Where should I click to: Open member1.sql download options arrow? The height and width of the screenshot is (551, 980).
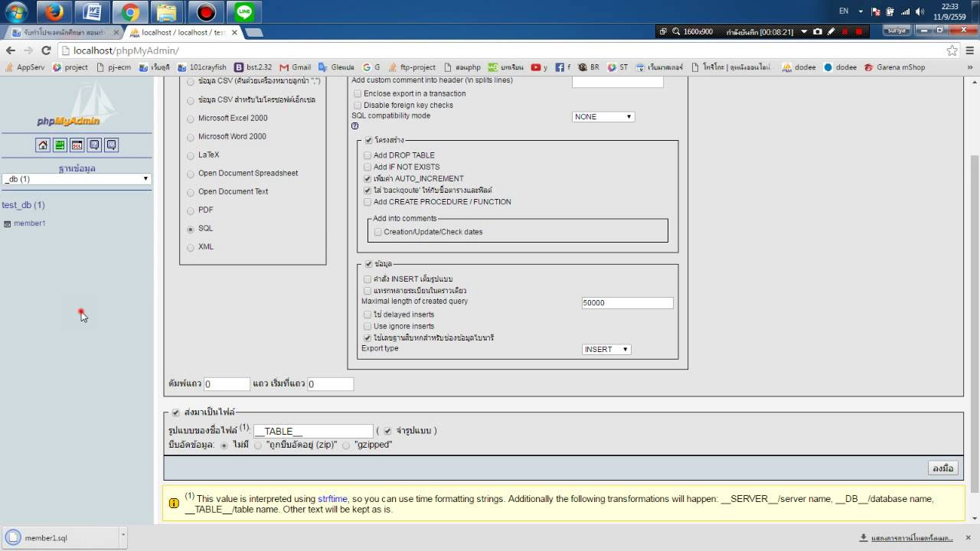122,537
